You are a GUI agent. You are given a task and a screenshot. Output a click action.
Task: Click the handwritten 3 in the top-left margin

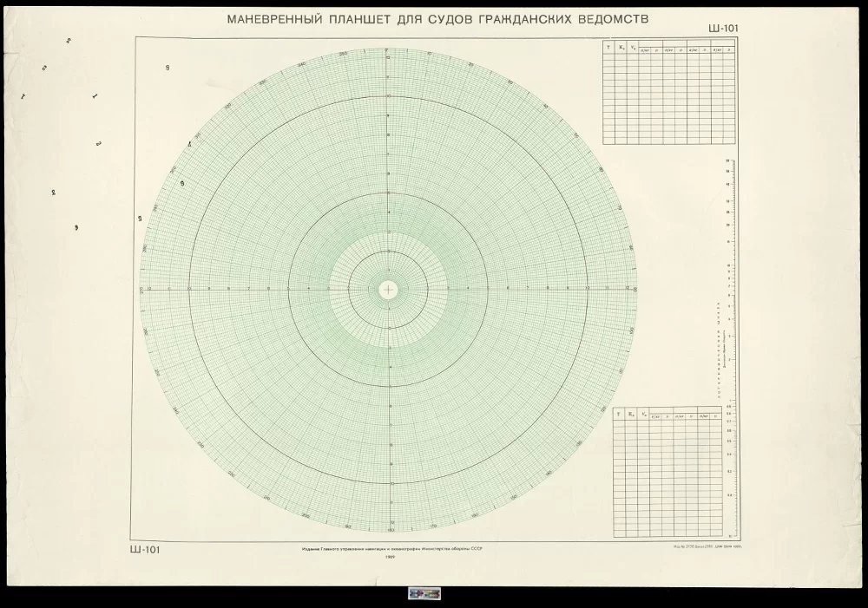(69, 41)
